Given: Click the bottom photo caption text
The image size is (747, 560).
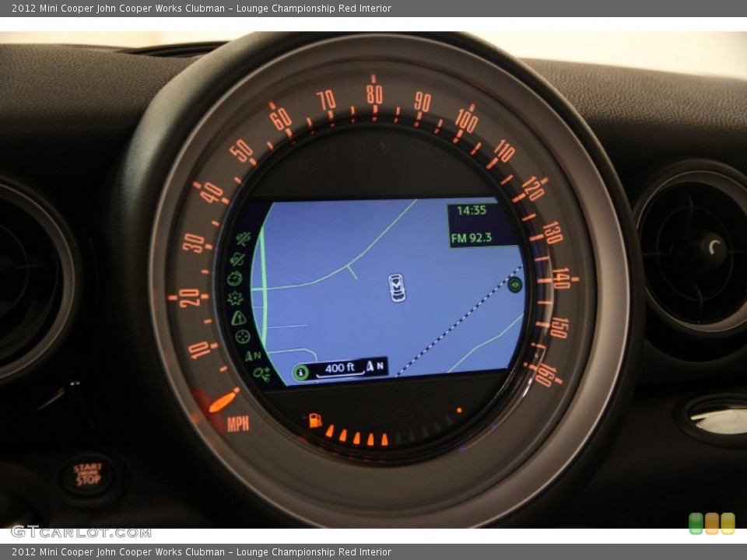Looking at the screenshot, I should point(202,552).
